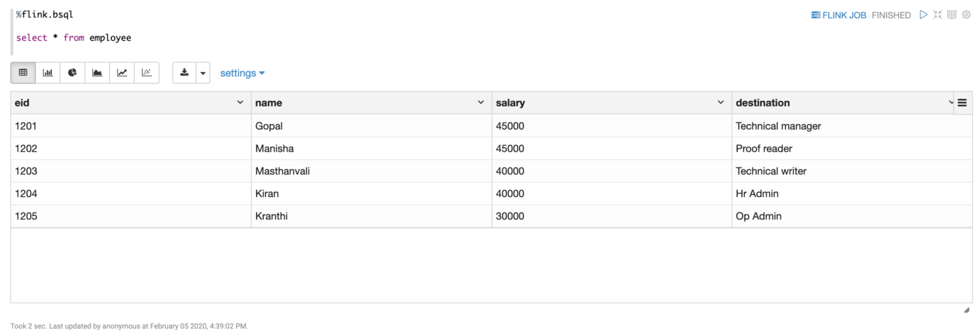The width and height of the screenshot is (980, 335).
Task: Open paragraph settings gear
Action: pos(967,15)
